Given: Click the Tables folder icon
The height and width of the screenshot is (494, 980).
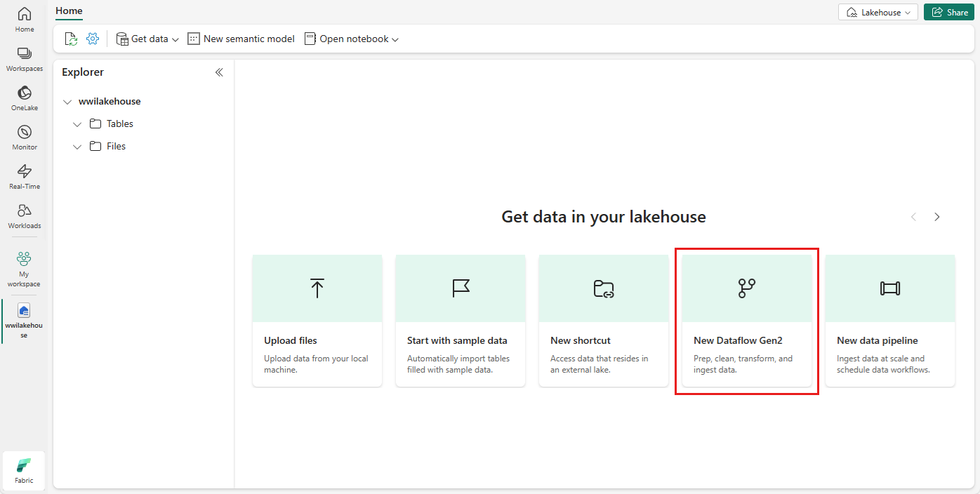Looking at the screenshot, I should (x=95, y=123).
